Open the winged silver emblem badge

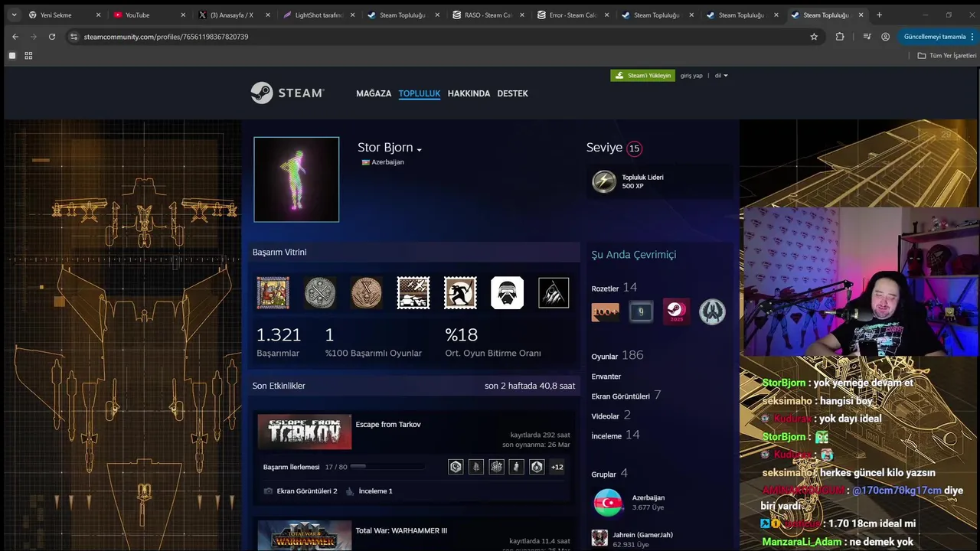[712, 311]
